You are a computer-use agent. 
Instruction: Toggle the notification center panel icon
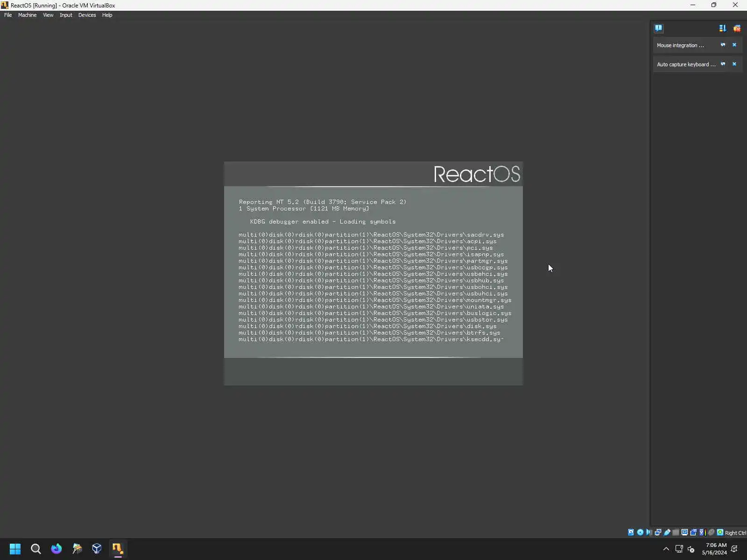(658, 28)
